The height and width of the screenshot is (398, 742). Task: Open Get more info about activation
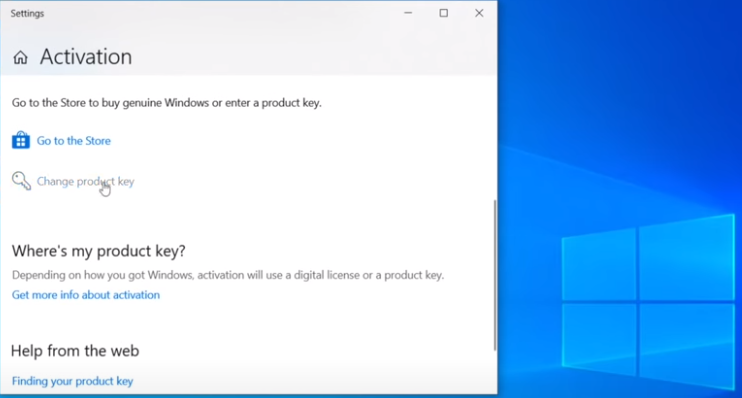[x=86, y=295]
